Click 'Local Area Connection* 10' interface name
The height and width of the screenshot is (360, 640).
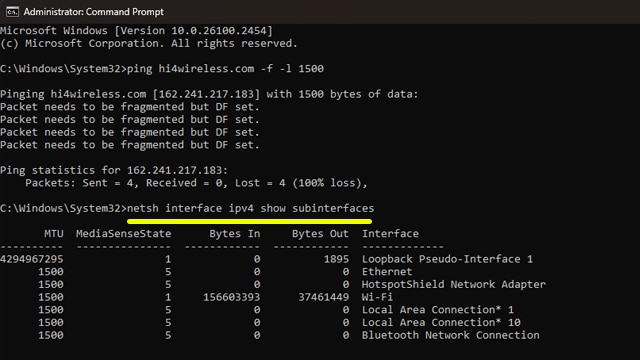point(441,322)
